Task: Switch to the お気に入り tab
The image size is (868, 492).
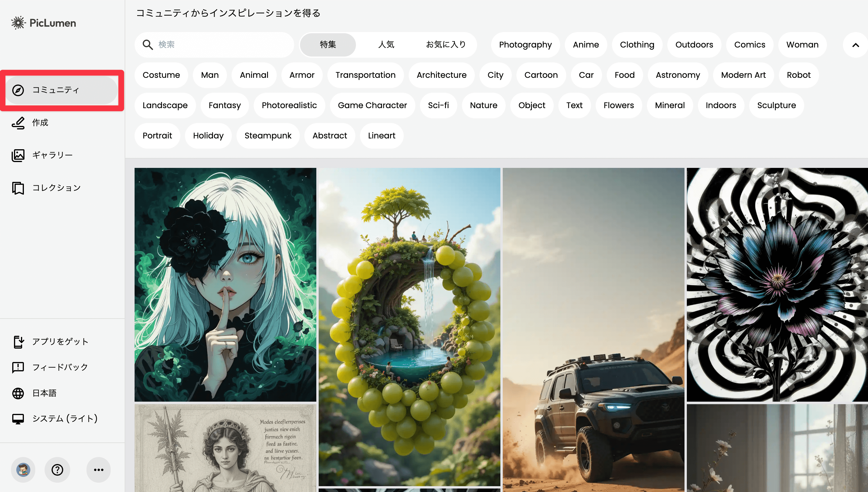Action: [x=446, y=45]
